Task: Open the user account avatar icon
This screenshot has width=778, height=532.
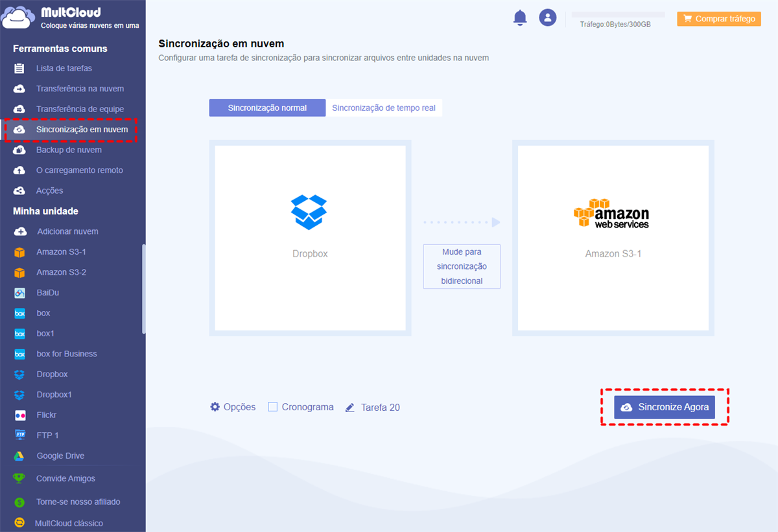Action: click(548, 17)
